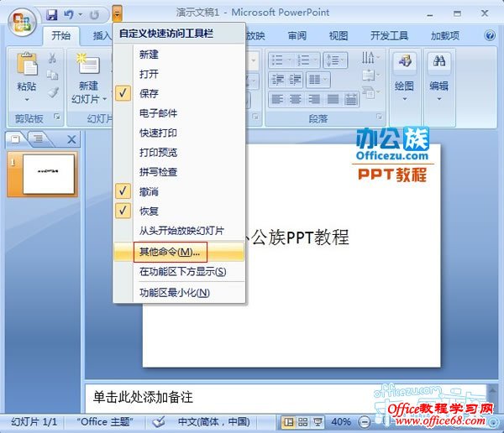Click the Redo icon in quick access toolbar

click(94, 15)
